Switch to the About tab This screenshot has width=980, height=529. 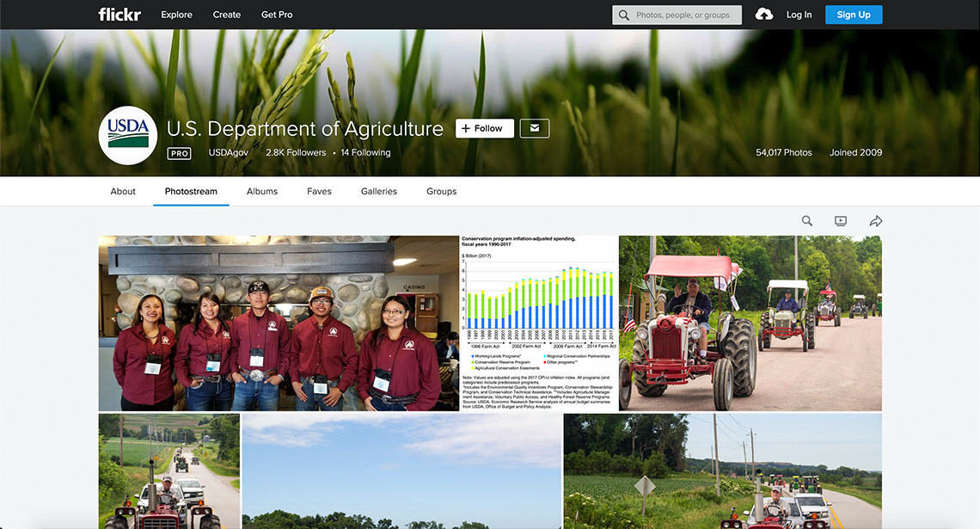click(x=123, y=191)
